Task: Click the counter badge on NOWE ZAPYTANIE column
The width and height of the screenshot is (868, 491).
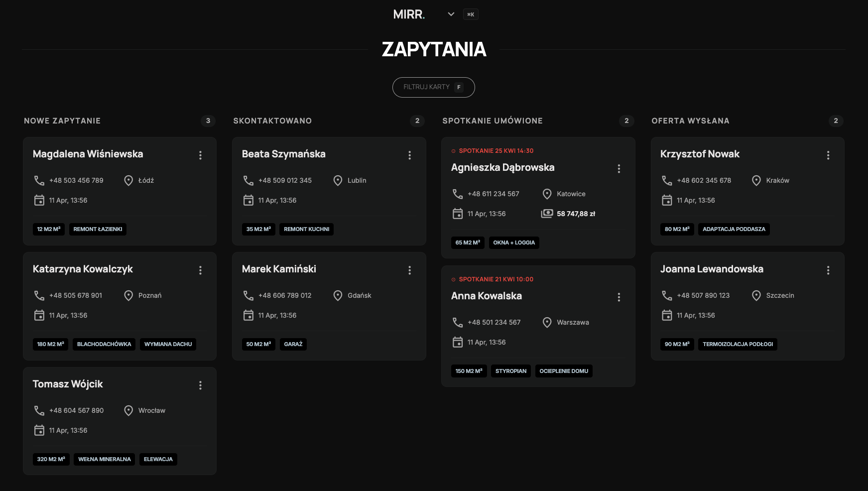Action: click(x=208, y=121)
